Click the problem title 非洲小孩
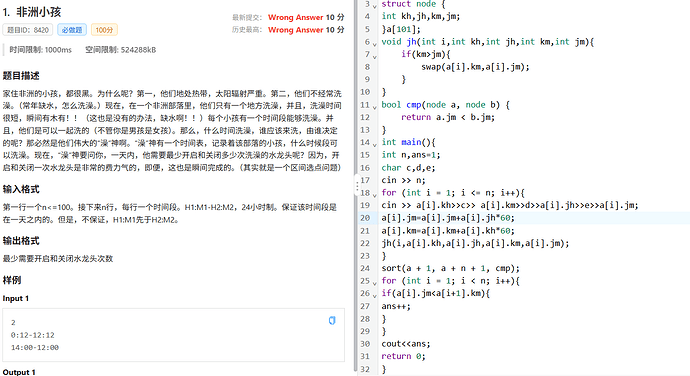This screenshot has width=690, height=376. (x=38, y=12)
